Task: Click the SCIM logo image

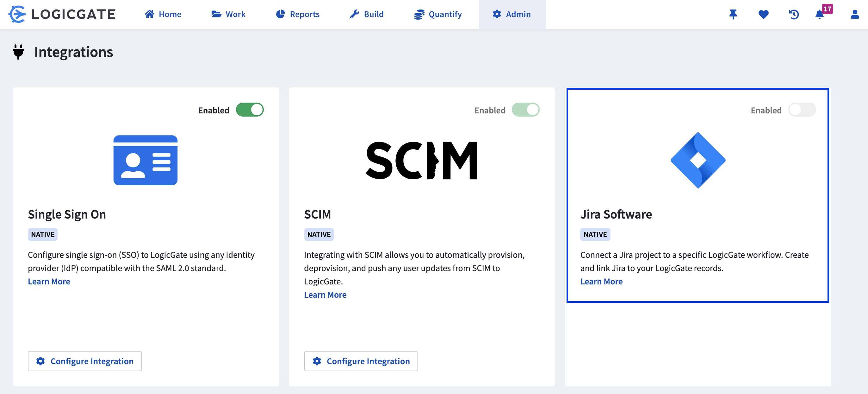Action: (x=422, y=160)
